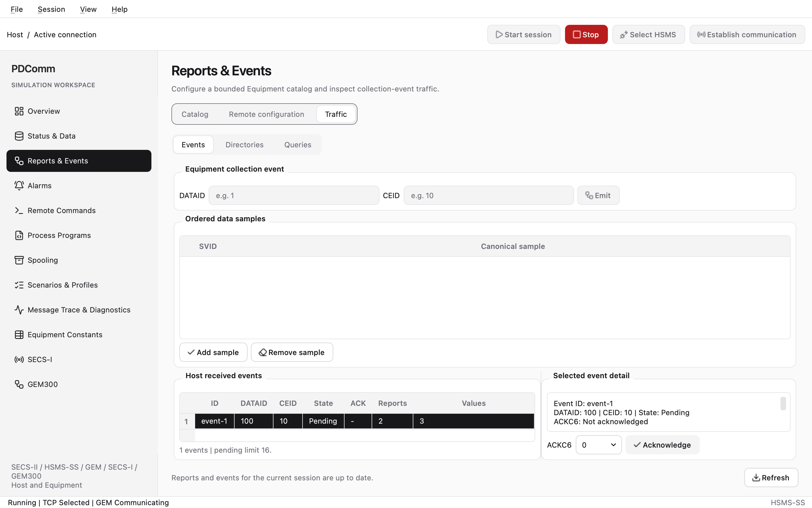Screen dimensions: 812x508
Task: Click the plug icon on Select HSMS
Action: point(624,35)
